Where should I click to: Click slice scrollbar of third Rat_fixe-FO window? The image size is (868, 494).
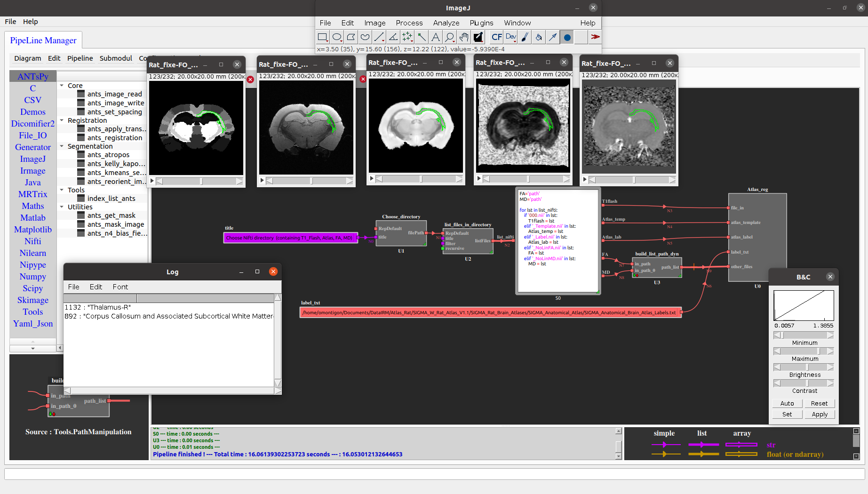click(419, 179)
